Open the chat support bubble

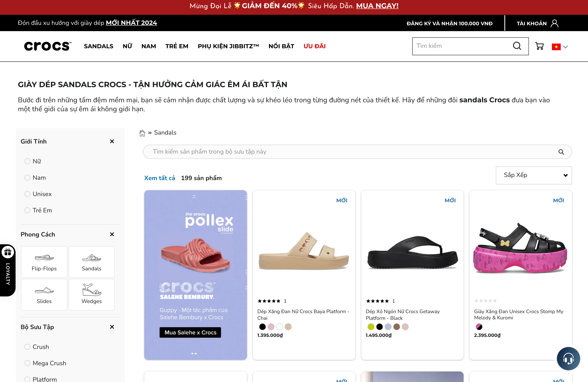[568, 358]
